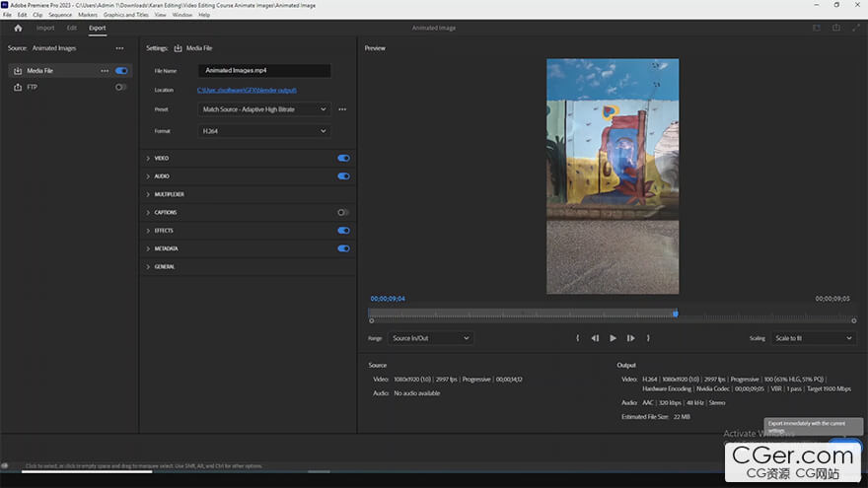Toggle the METADATA switch
This screenshot has height=488, width=868.
point(344,249)
